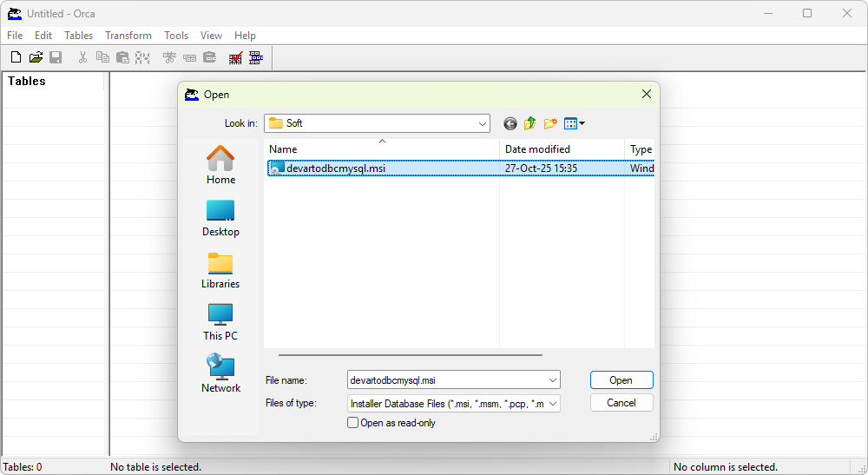Click the New file toolbar icon

click(x=16, y=57)
